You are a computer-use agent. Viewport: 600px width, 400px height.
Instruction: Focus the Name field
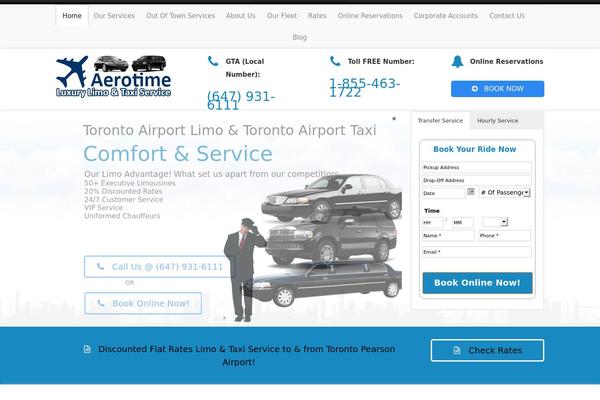coord(448,235)
